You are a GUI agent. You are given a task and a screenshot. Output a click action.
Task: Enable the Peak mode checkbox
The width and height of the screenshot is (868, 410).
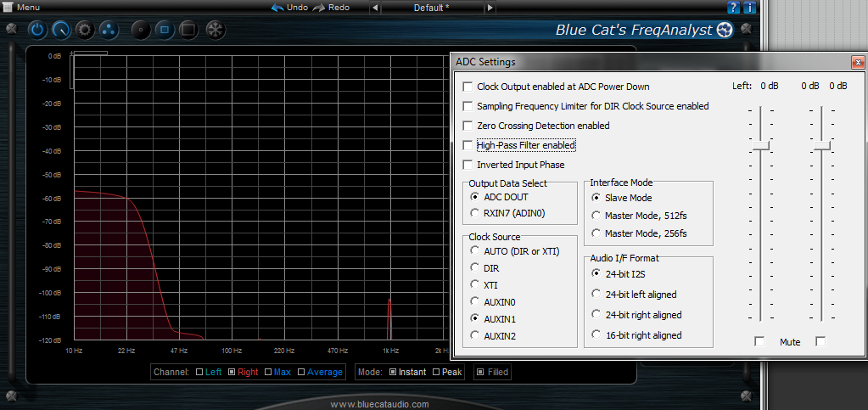pyautogui.click(x=435, y=373)
